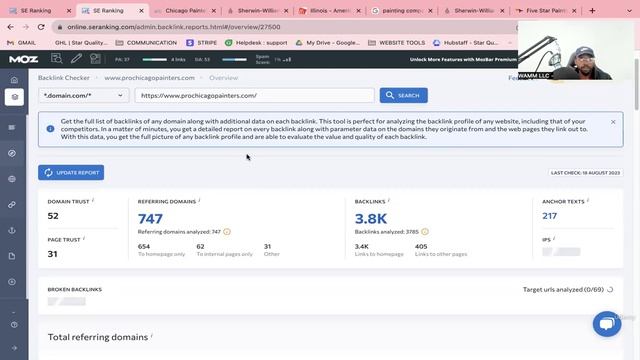Click the backlinks analyzed warning icon
The height and width of the screenshot is (360, 640).
[x=425, y=232]
